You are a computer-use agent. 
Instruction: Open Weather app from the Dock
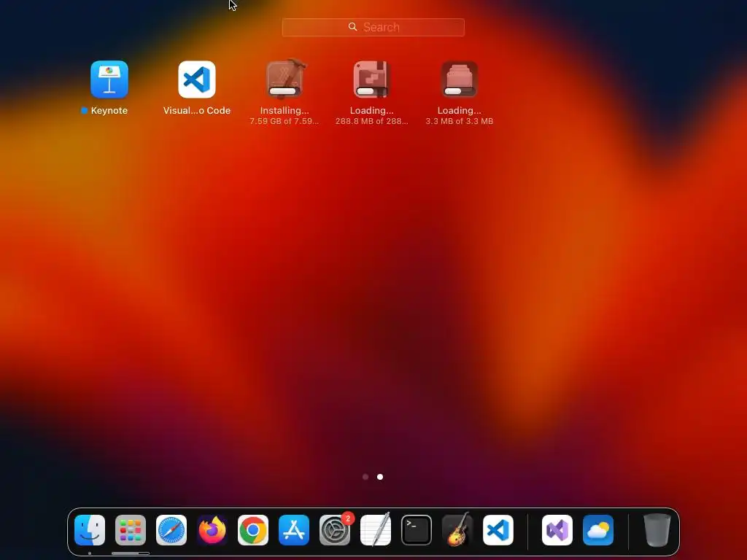point(598,530)
